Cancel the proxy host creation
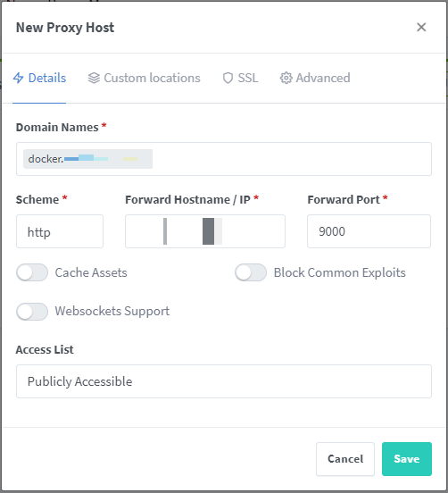The height and width of the screenshot is (493, 448). tap(345, 459)
